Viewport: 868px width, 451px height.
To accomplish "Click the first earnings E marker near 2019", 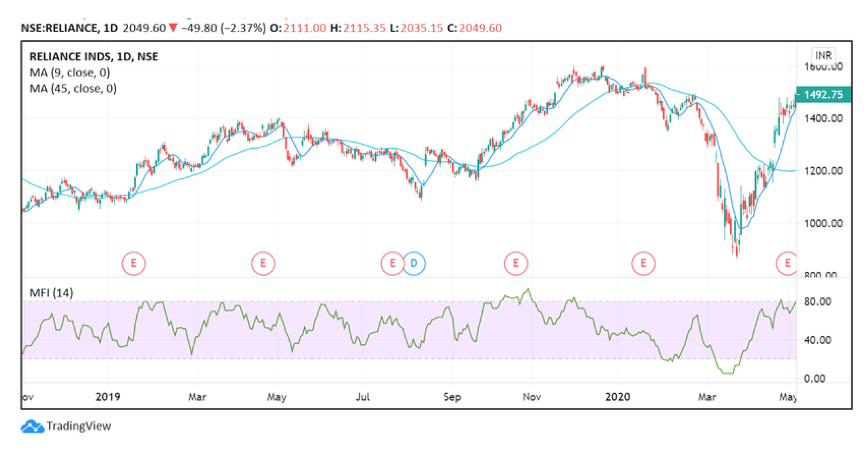I will [x=133, y=263].
